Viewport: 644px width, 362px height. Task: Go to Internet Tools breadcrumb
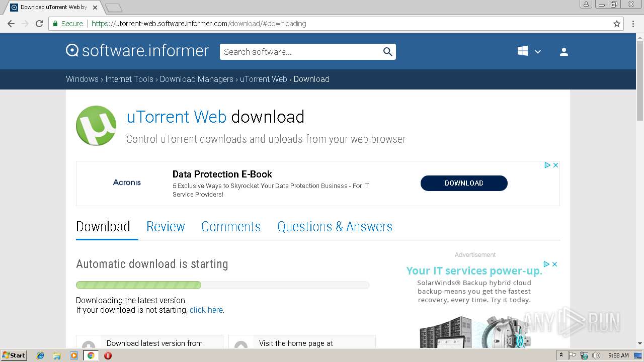[129, 79]
